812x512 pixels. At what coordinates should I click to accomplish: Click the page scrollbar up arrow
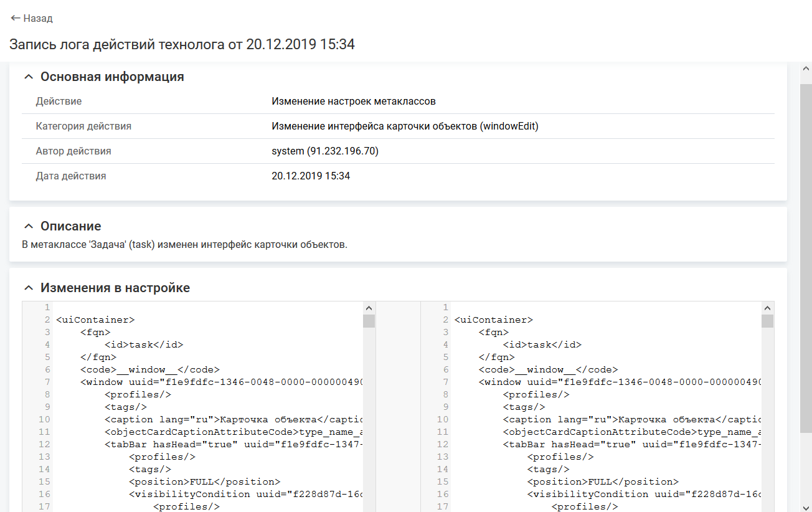805,69
